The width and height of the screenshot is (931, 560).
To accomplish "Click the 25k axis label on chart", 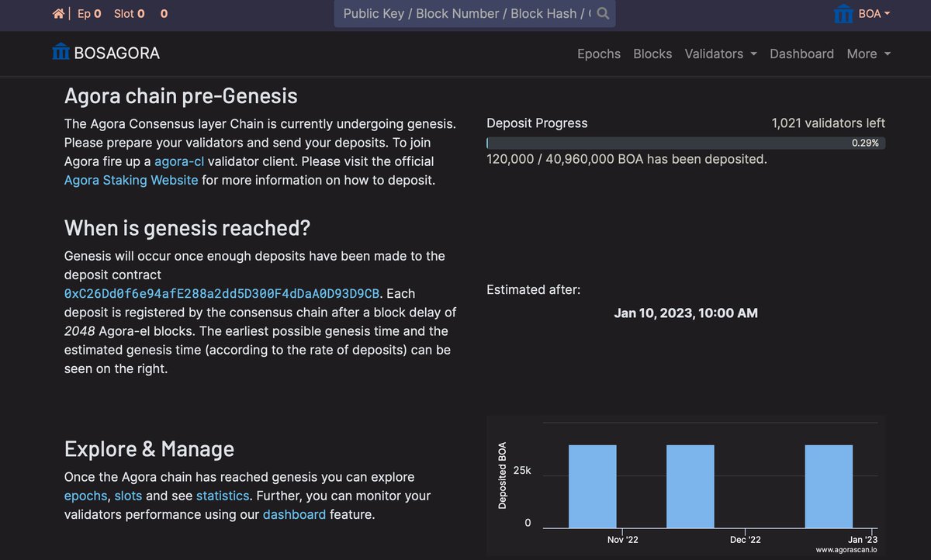I will (x=522, y=471).
